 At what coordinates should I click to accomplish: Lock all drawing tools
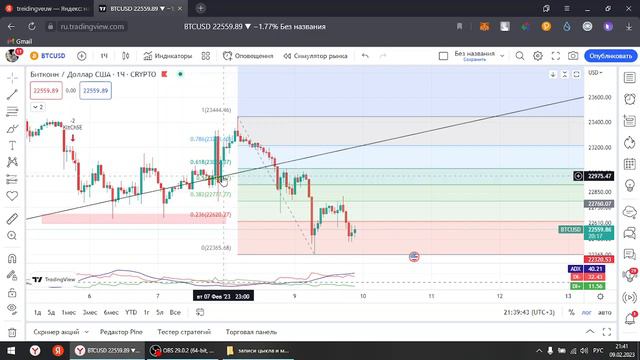pos(12,292)
